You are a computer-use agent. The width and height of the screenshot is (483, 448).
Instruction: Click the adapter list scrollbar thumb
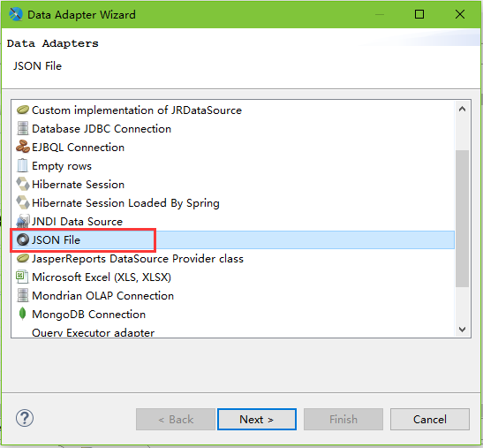pyautogui.click(x=462, y=218)
